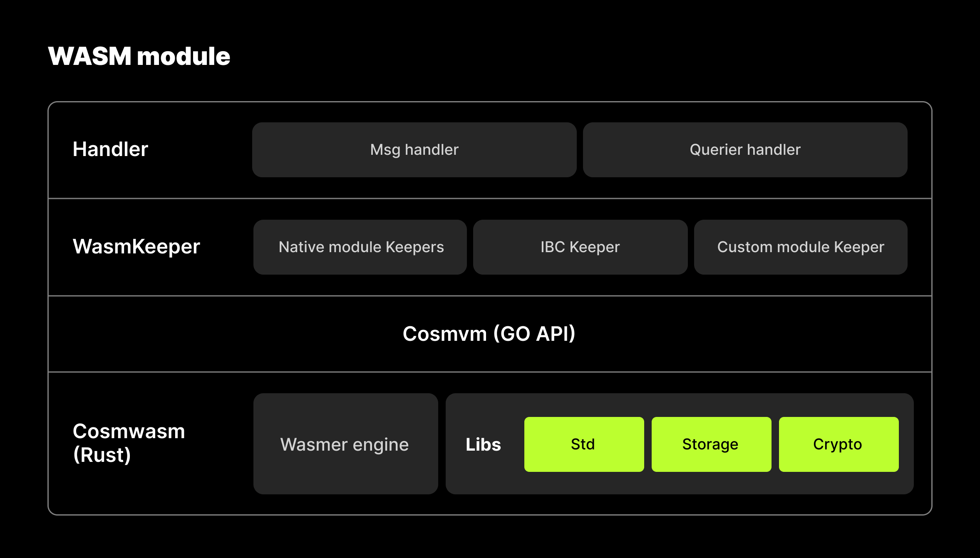Click the word (Rust) under Cosmwasm
980x558 pixels.
pyautogui.click(x=102, y=455)
